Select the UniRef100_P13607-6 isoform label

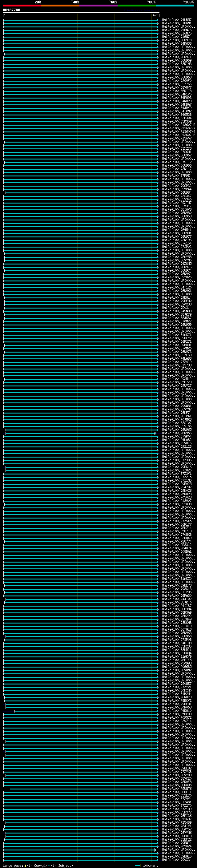[179, 135]
